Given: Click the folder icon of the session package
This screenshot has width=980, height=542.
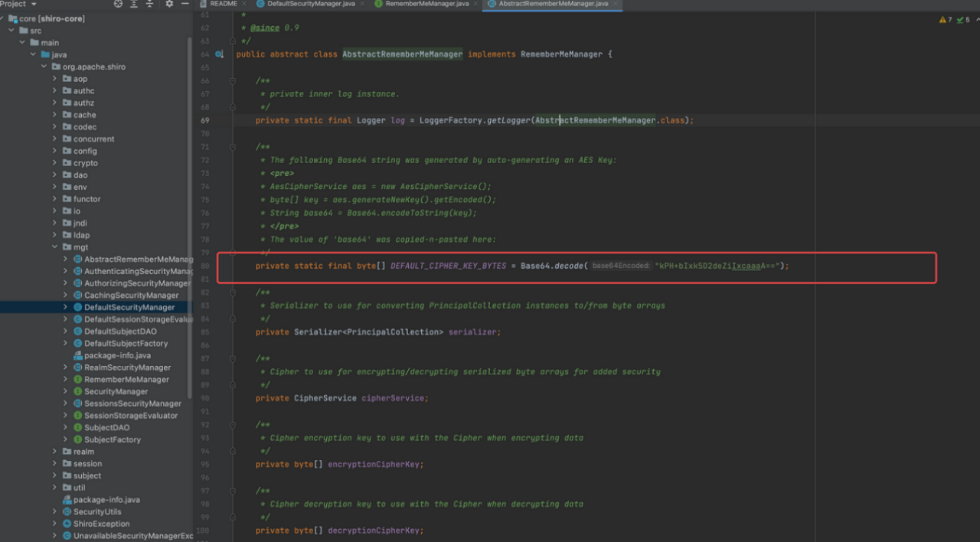Looking at the screenshot, I should click(67, 464).
